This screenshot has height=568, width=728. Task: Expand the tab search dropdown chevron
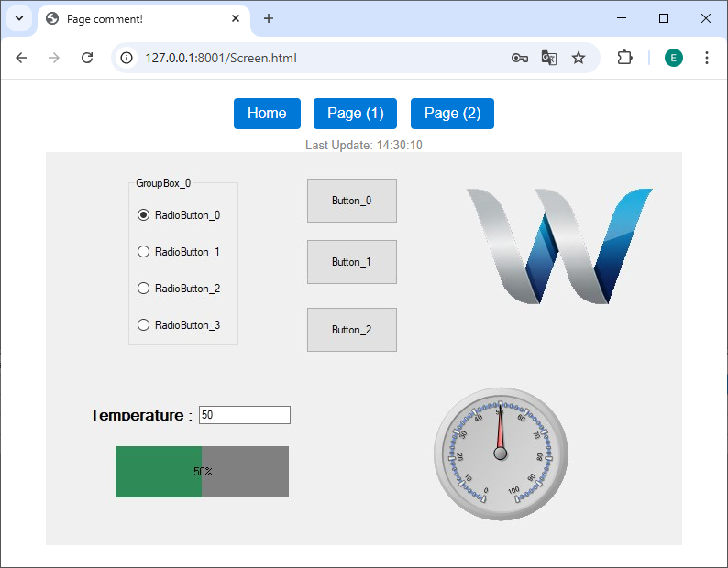pos(18,18)
